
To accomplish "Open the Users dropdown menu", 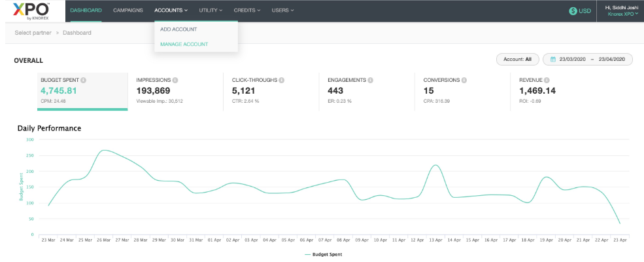I will [282, 10].
